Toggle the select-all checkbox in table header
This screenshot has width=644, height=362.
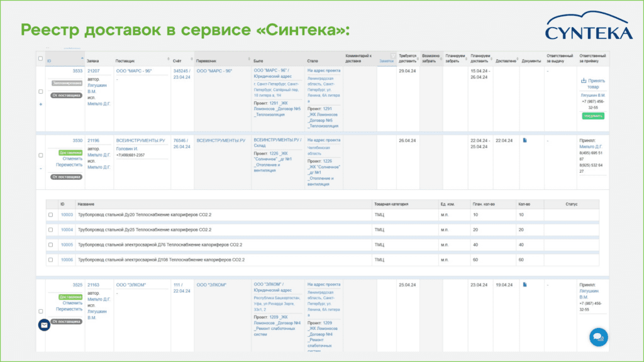[41, 58]
